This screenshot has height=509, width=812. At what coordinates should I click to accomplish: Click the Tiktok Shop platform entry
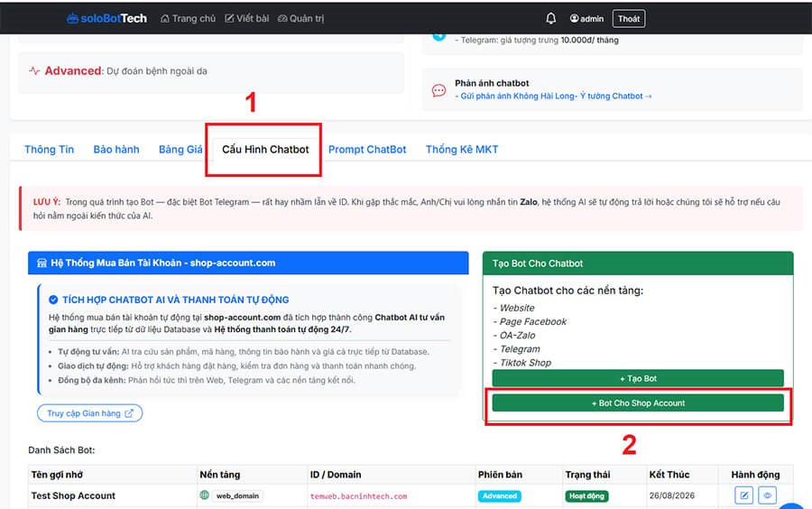pyautogui.click(x=522, y=363)
